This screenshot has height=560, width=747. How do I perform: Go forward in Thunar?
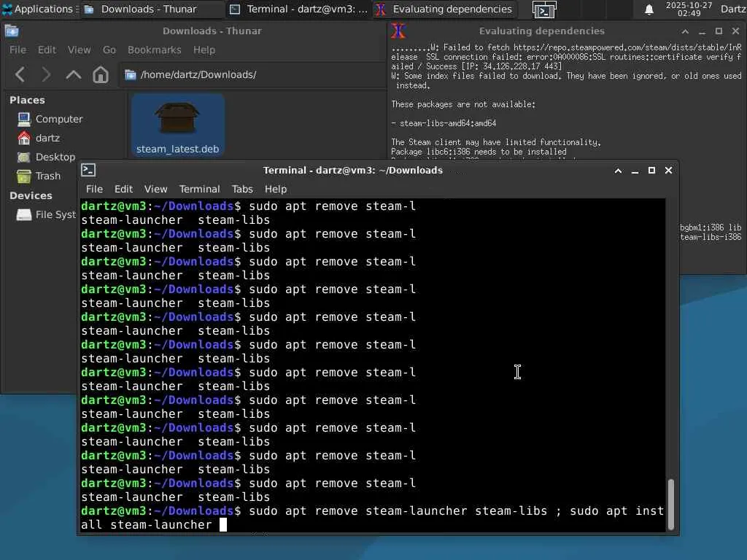pyautogui.click(x=46, y=75)
